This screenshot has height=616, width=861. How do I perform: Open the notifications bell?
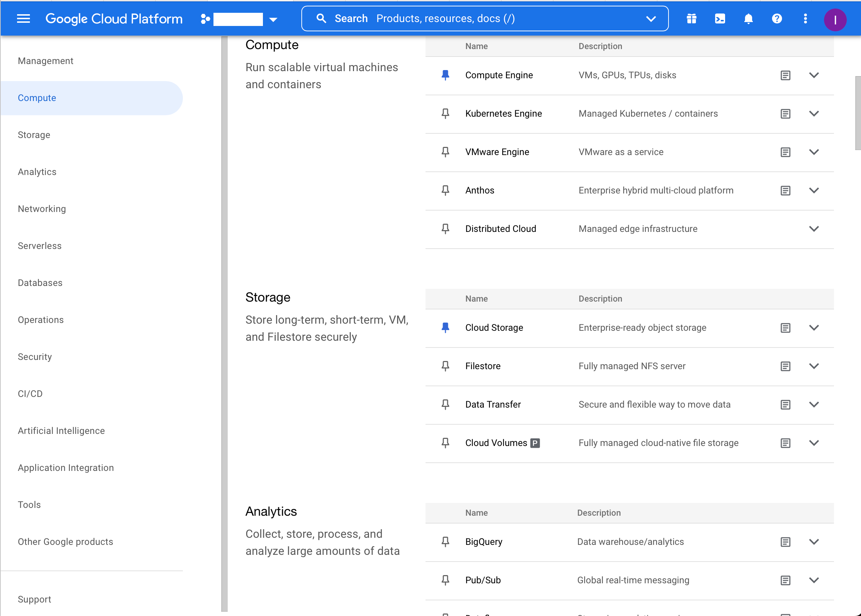click(748, 18)
